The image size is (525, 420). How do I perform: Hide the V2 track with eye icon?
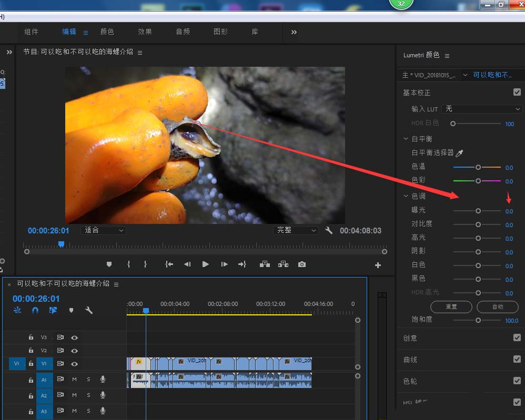(x=75, y=351)
